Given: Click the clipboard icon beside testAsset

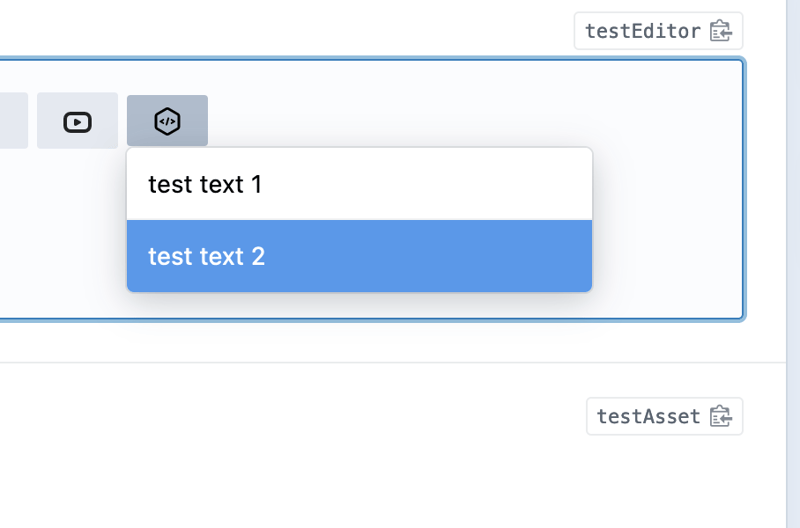Looking at the screenshot, I should 721,416.
